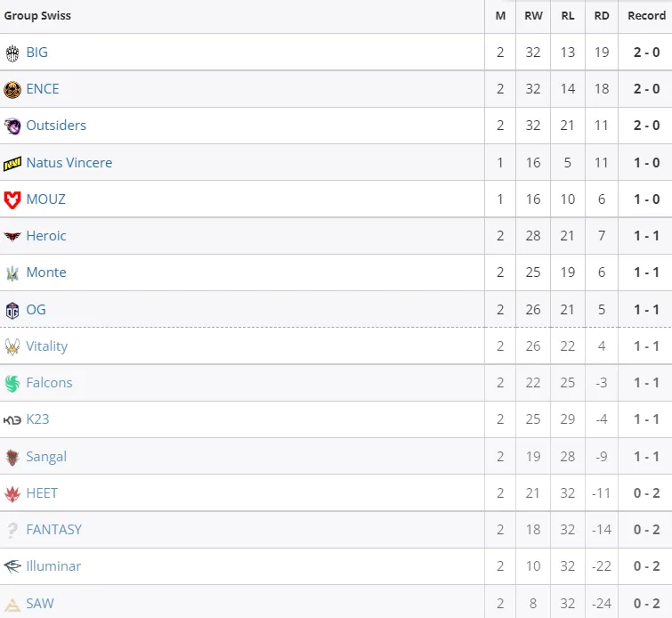The image size is (672, 618).
Task: Open the SAW team link
Action: point(40,604)
